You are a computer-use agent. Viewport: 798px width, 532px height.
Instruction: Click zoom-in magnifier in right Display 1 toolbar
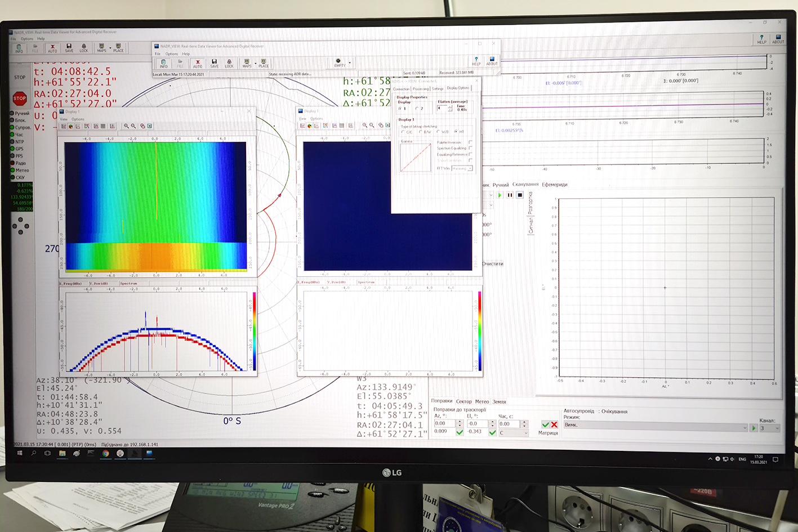[x=364, y=126]
